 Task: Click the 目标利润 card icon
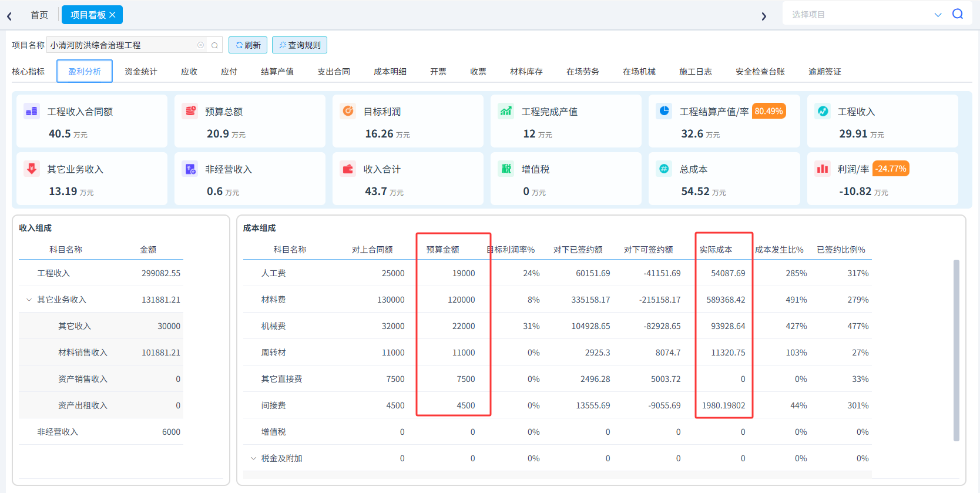pos(348,111)
